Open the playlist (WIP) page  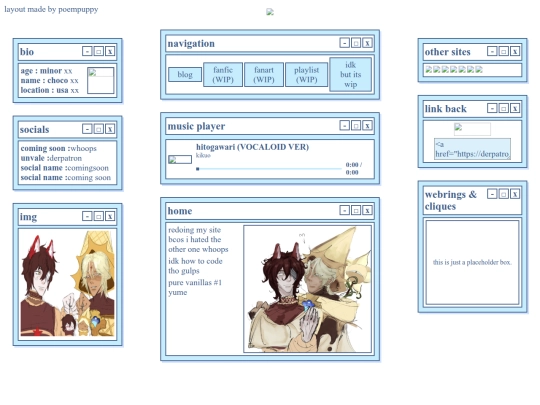click(306, 74)
